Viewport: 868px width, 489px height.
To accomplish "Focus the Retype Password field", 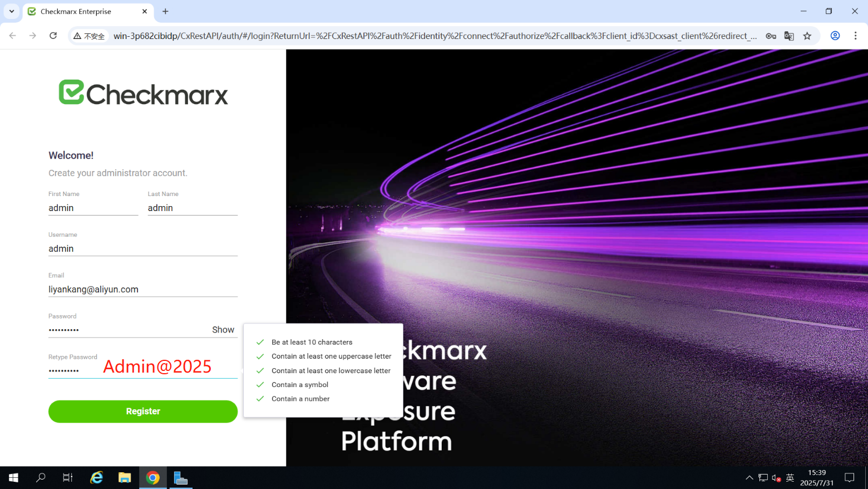I will click(143, 370).
